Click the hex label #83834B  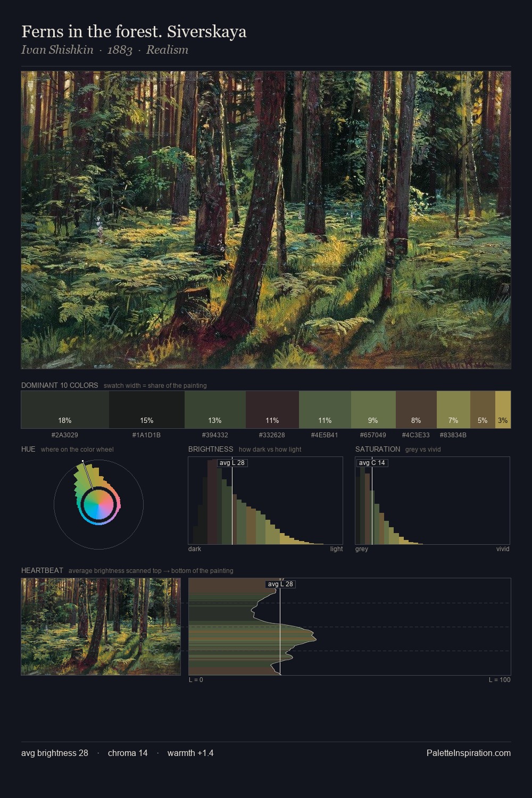453,435
